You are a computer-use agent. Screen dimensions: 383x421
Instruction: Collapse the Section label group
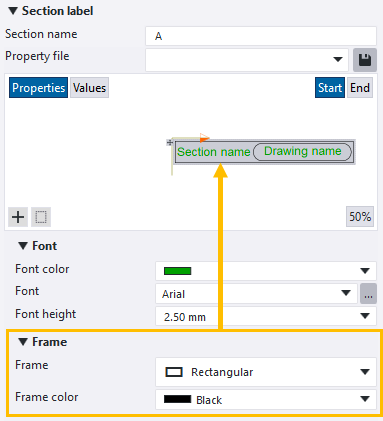(13, 11)
